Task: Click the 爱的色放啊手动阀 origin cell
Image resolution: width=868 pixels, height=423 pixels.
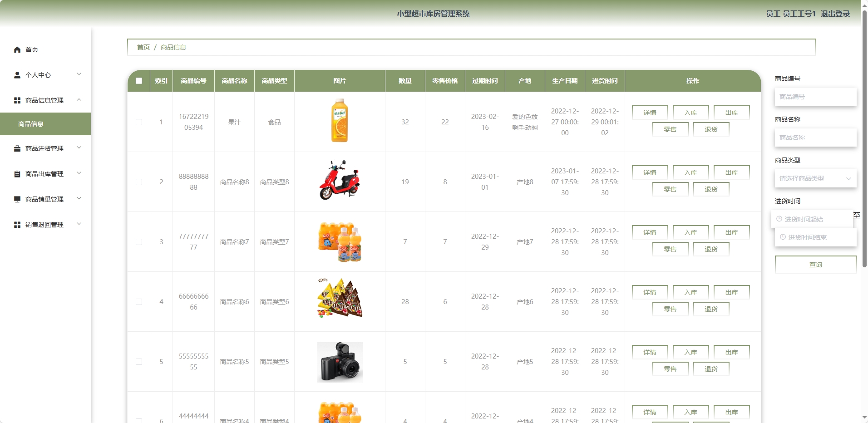Action: pos(525,122)
